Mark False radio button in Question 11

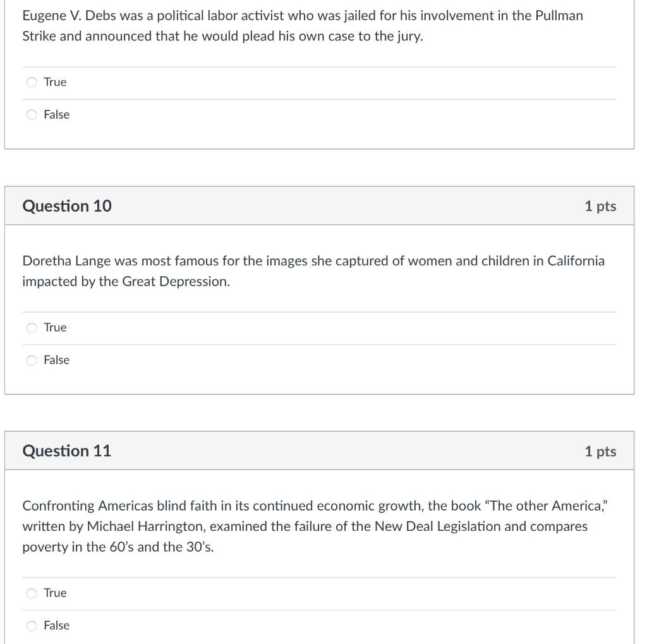point(32,626)
